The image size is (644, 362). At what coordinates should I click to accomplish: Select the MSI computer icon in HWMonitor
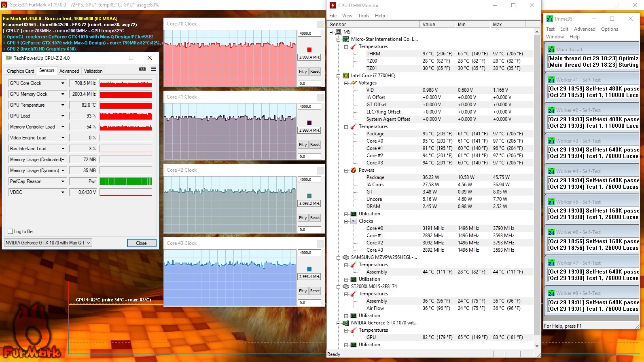click(339, 32)
